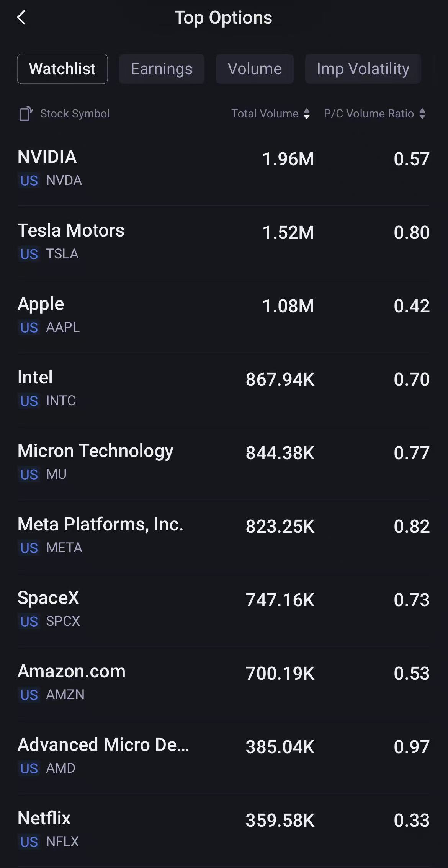The image size is (448, 868).
Task: Select Micron Technology MU row
Action: 224,463
